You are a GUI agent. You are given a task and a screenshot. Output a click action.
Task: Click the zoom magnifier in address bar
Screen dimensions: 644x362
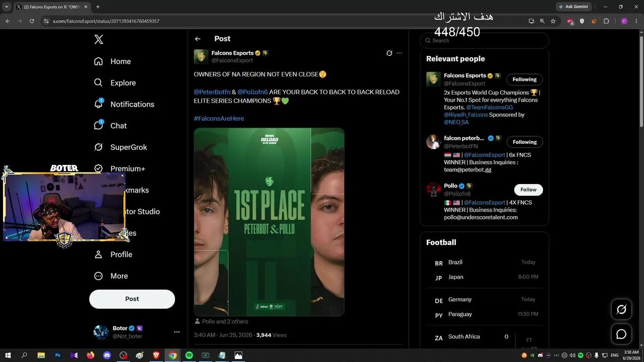[542, 21]
